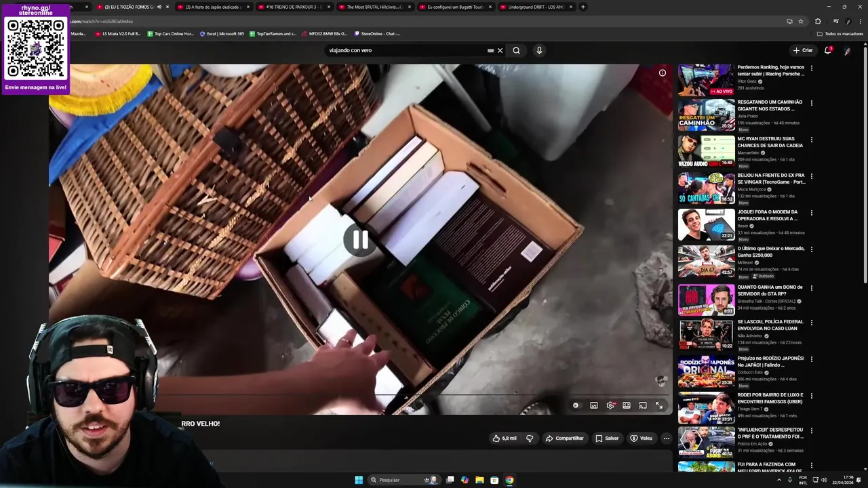Toggle the autoplay switch in the player
The height and width of the screenshot is (488, 868).
(x=576, y=405)
